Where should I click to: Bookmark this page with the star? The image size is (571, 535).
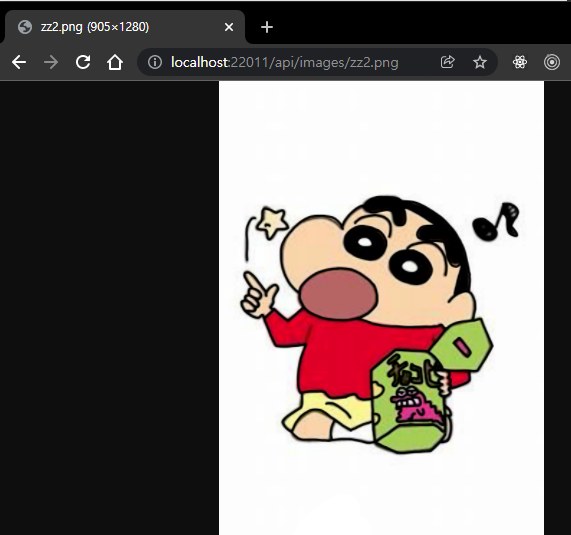click(480, 62)
